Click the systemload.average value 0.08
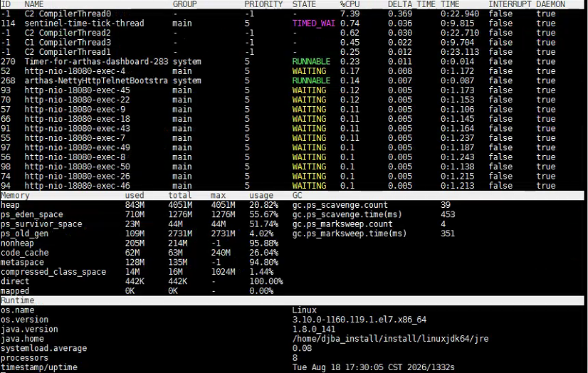 click(x=302, y=348)
